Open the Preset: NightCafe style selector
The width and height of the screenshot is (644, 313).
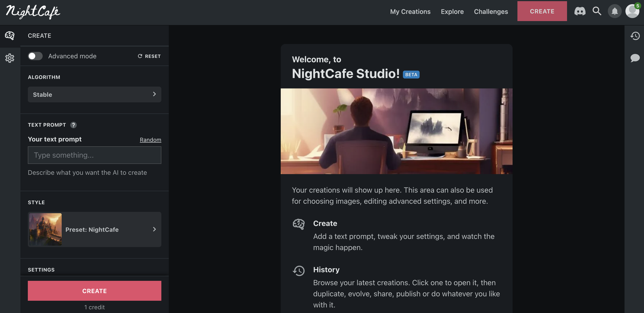click(94, 229)
